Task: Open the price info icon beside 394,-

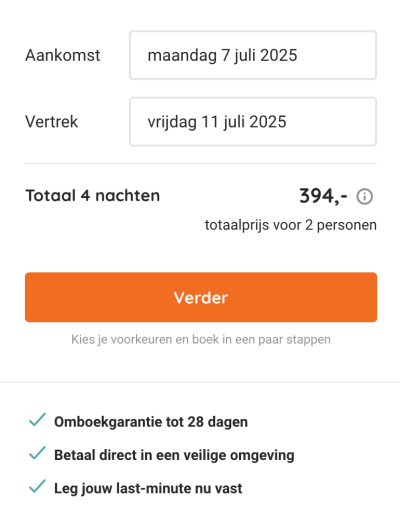Action: tap(364, 197)
